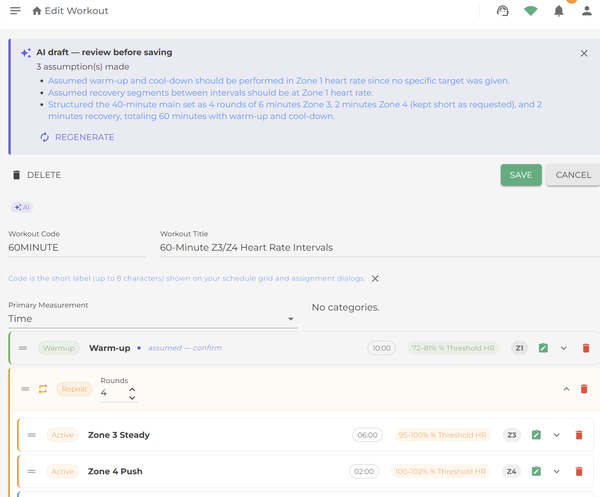Edit Zone 3 Steady 06:00 duration
600x497 pixels.
367,435
